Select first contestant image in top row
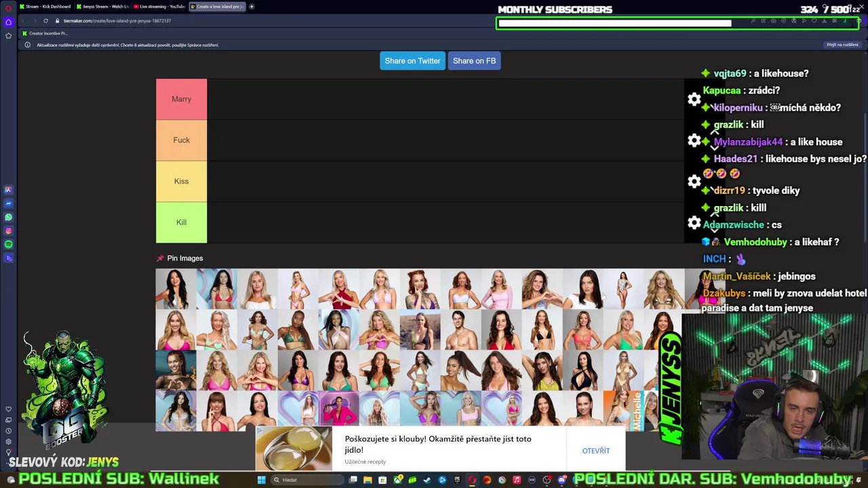 click(176, 289)
